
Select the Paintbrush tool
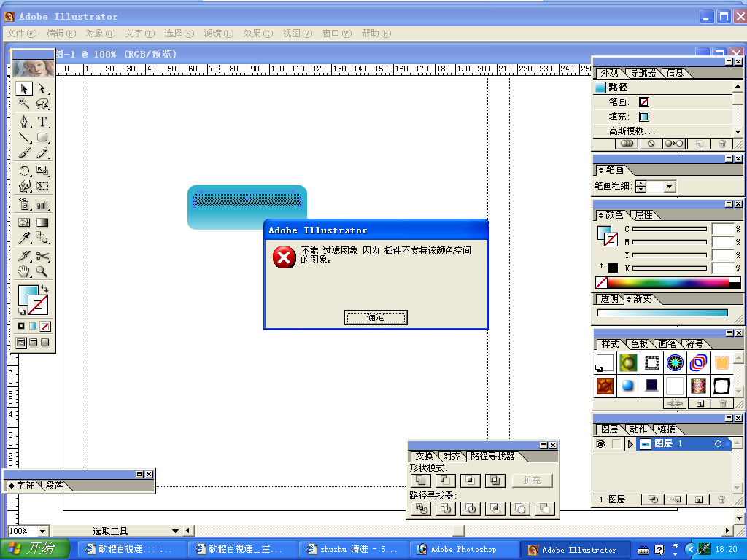point(24,153)
